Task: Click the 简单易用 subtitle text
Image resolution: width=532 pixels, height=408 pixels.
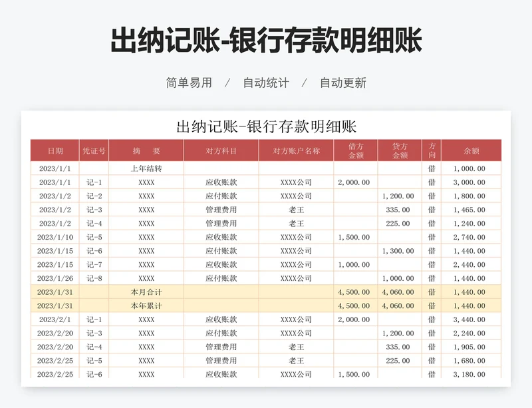Action: [189, 83]
